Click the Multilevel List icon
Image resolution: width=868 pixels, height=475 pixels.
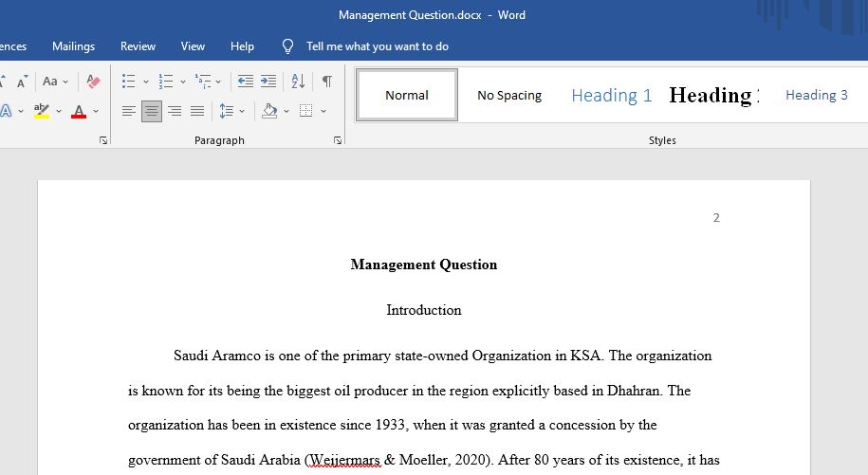(203, 82)
